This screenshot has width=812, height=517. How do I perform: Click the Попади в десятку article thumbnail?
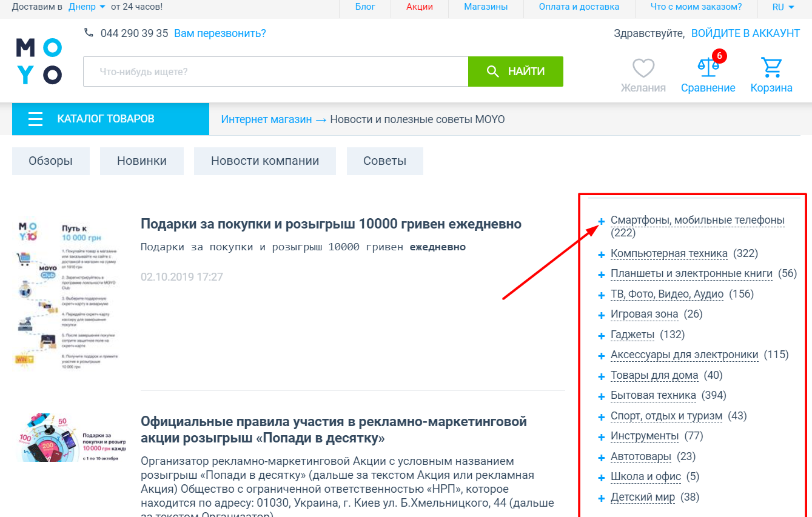tap(70, 438)
